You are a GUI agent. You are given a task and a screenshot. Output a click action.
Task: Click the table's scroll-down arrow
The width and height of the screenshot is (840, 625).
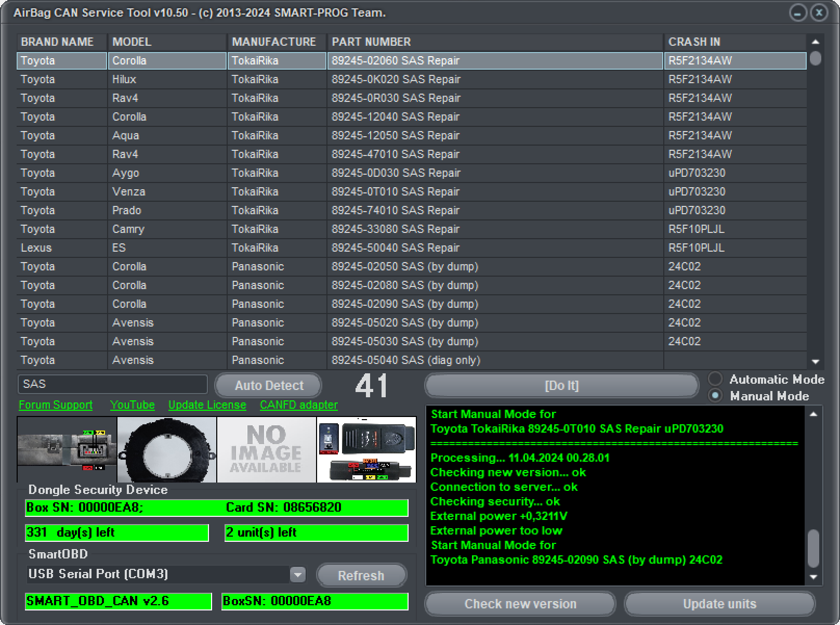click(815, 362)
